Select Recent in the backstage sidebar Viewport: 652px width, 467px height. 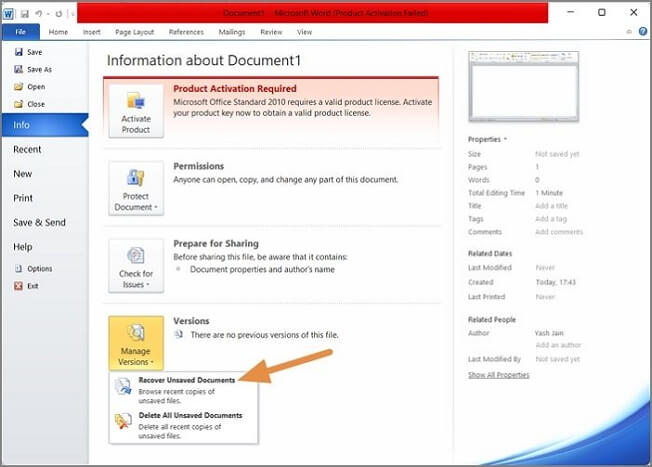click(x=45, y=149)
